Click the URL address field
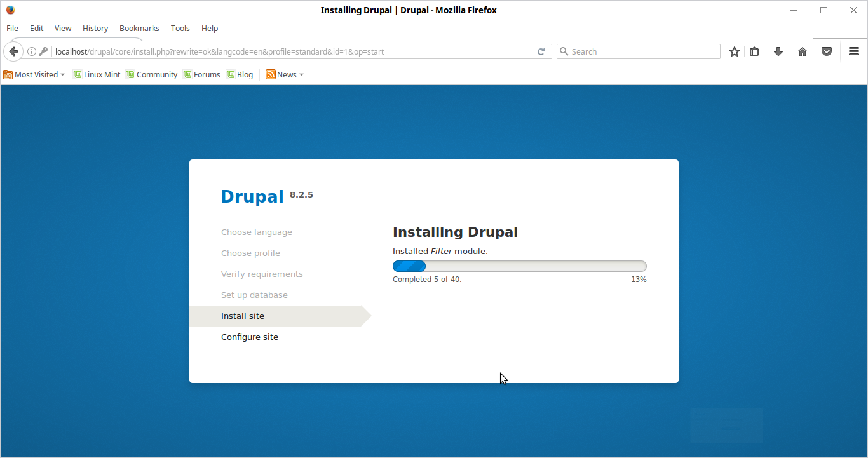This screenshot has height=458, width=868. (292, 51)
